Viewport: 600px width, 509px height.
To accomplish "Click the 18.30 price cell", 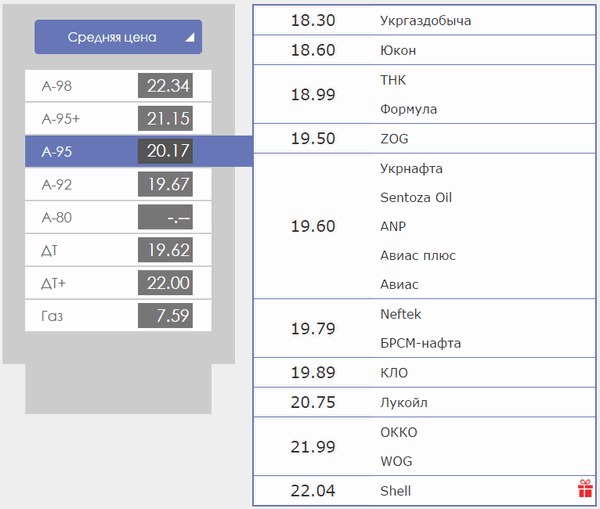I will (x=313, y=21).
